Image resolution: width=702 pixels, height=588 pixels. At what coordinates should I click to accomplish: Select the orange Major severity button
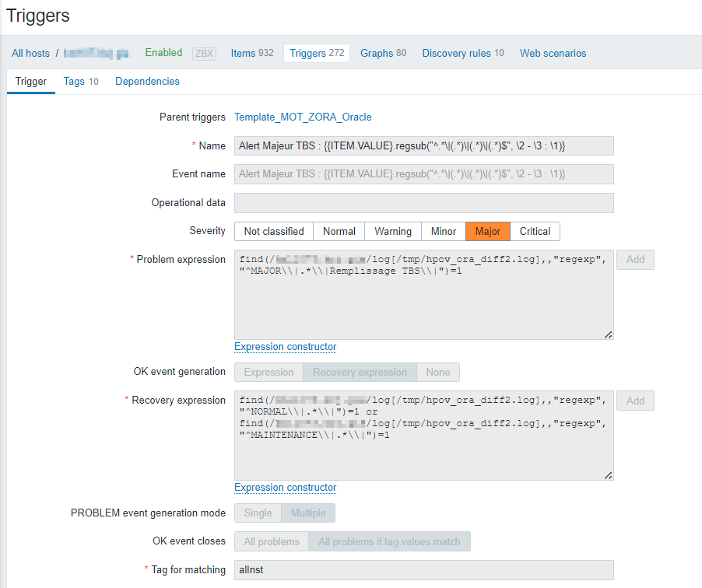coord(488,231)
